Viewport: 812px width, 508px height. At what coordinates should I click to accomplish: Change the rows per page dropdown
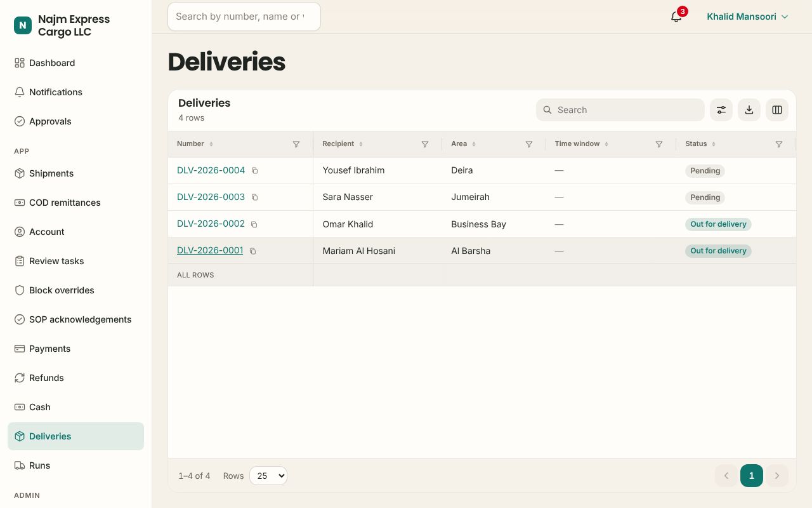pos(268,476)
